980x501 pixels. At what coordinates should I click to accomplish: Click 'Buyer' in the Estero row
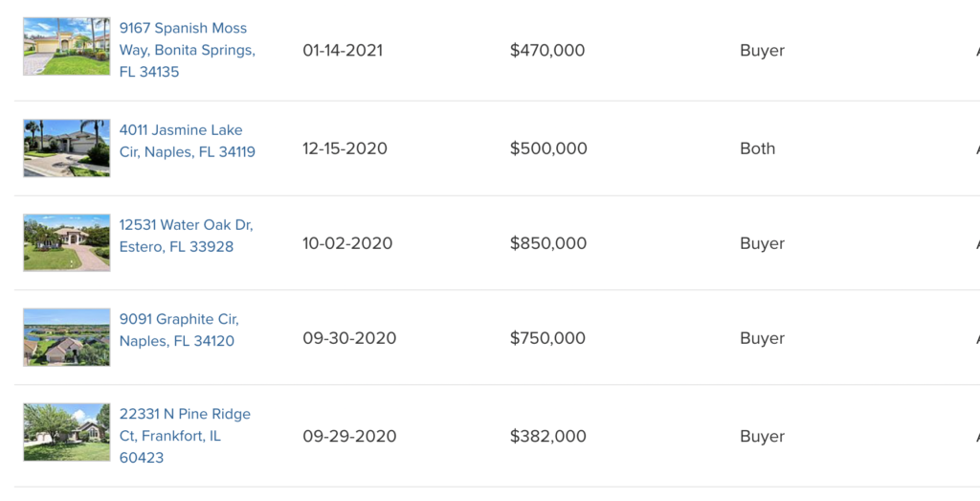click(x=762, y=243)
